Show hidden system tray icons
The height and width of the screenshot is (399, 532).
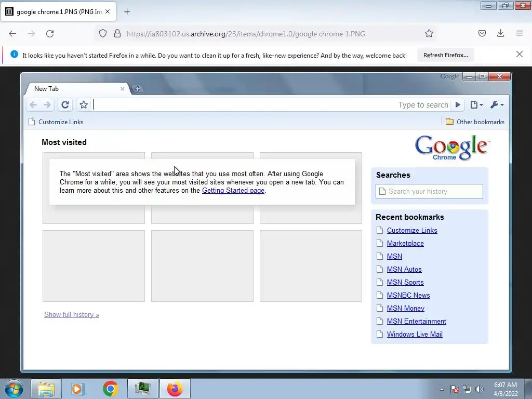click(x=442, y=389)
